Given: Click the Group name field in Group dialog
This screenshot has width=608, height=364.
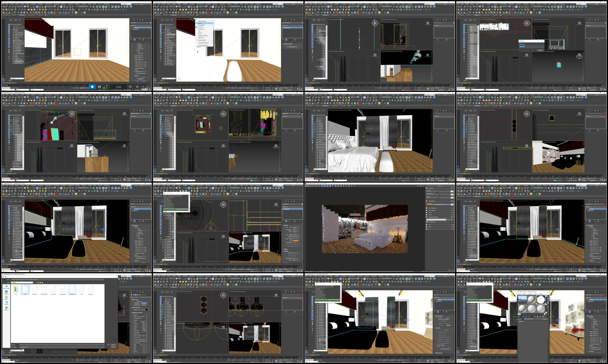Looking at the screenshot, I should coord(531,46).
